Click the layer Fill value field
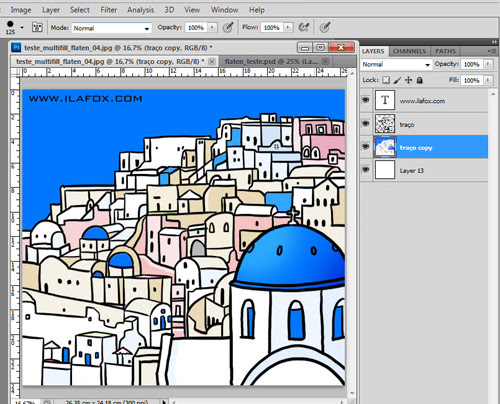Image resolution: width=500 pixels, height=404 pixels. [472, 80]
